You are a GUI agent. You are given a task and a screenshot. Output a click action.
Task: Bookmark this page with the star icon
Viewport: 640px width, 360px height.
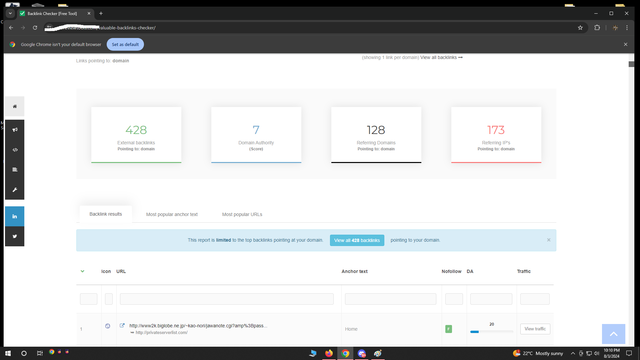pyautogui.click(x=580, y=28)
